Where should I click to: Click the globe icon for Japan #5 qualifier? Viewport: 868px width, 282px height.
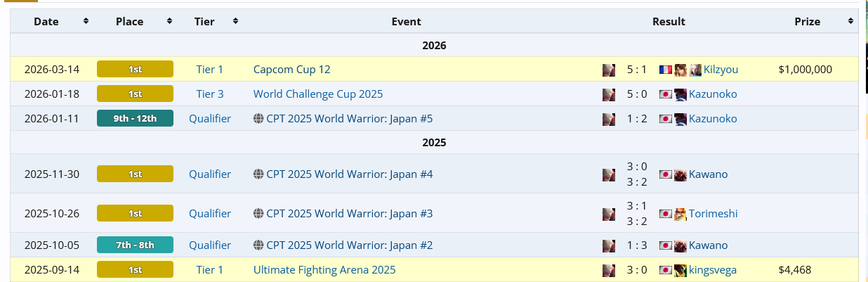(x=258, y=119)
